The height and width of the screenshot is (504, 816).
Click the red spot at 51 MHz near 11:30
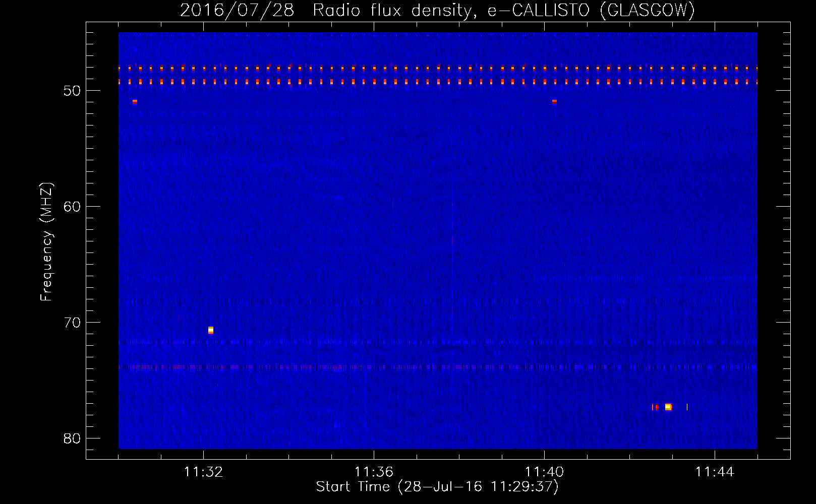(135, 101)
